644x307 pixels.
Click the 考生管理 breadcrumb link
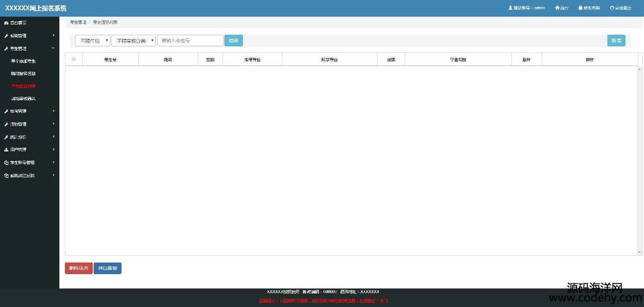pos(78,22)
